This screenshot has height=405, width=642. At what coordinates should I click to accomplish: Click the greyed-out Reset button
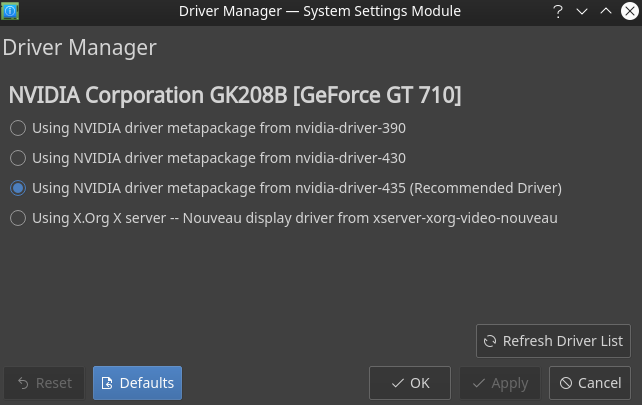point(44,383)
